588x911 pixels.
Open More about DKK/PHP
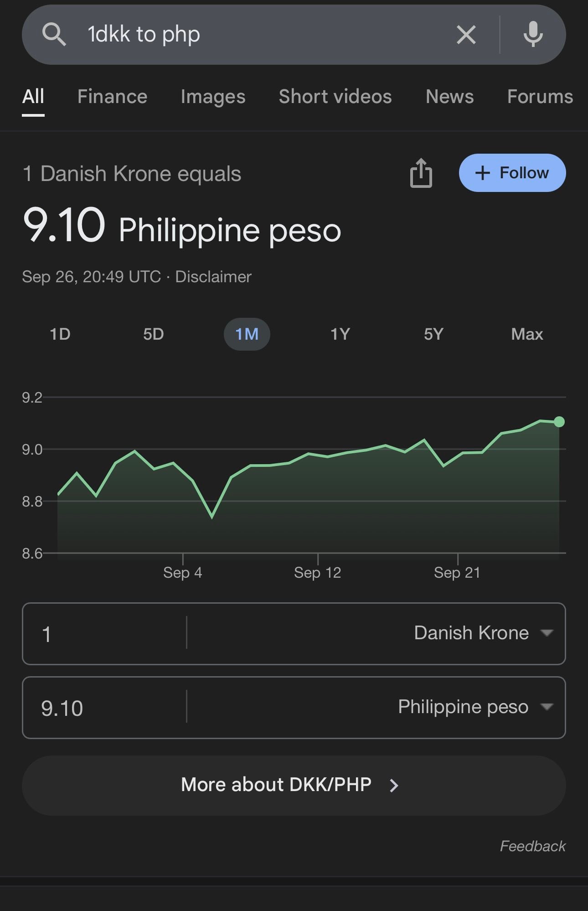tap(294, 785)
